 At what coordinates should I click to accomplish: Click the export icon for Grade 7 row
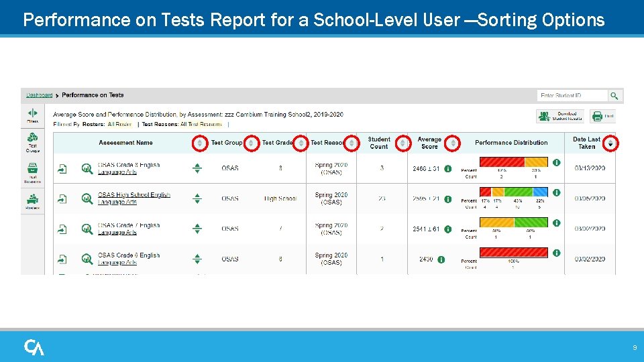tap(62, 229)
